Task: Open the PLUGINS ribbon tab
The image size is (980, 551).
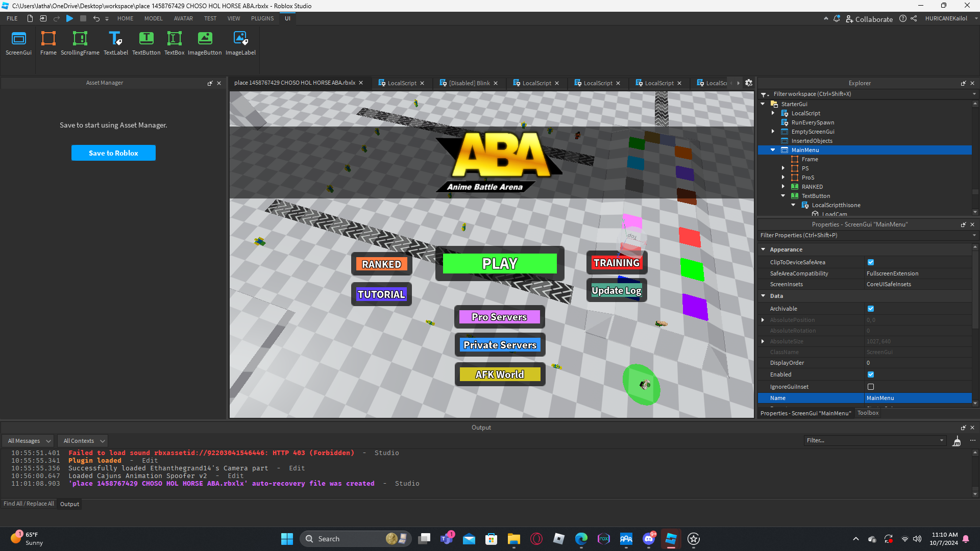Action: (262, 18)
